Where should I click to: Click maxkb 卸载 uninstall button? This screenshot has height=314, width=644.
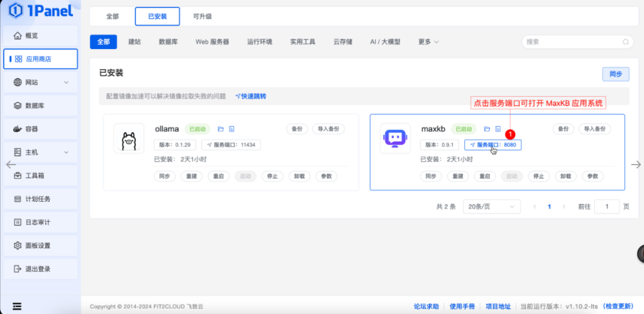click(x=566, y=176)
